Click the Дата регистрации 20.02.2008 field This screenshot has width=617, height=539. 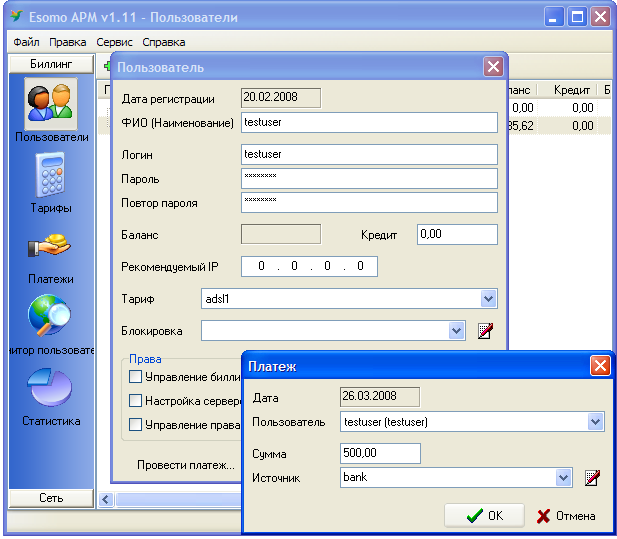pos(281,98)
